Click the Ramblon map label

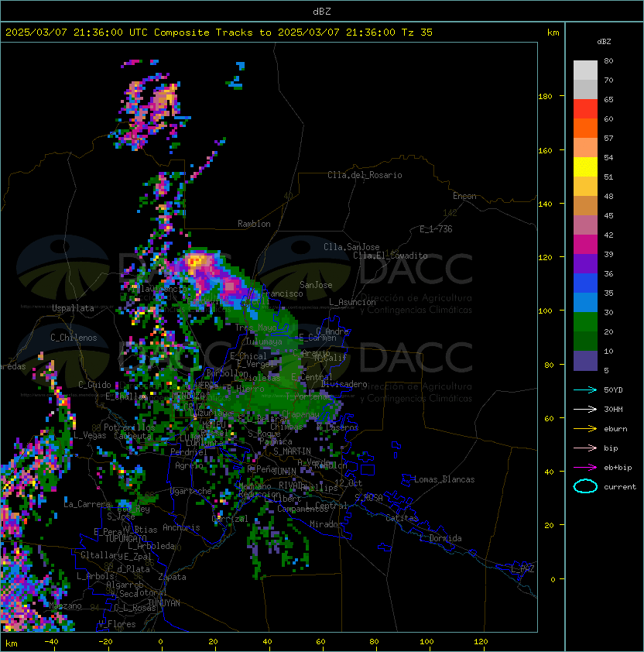254,224
